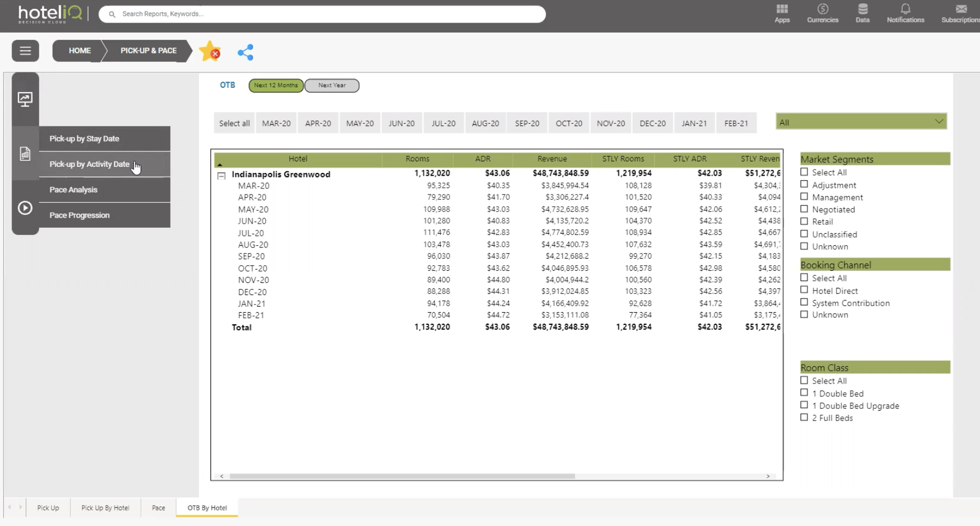Check the Negotiated market segment
Image resolution: width=980 pixels, height=526 pixels.
[x=804, y=209]
